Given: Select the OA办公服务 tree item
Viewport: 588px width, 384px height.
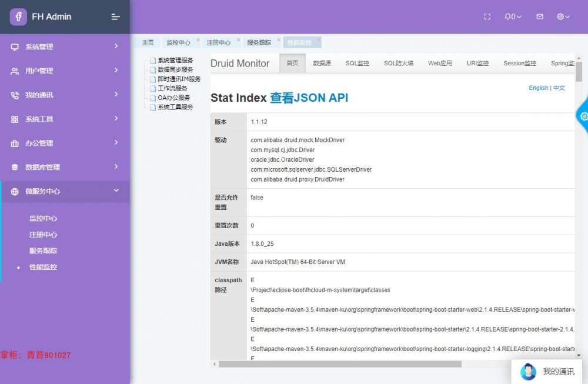Looking at the screenshot, I should point(172,97).
